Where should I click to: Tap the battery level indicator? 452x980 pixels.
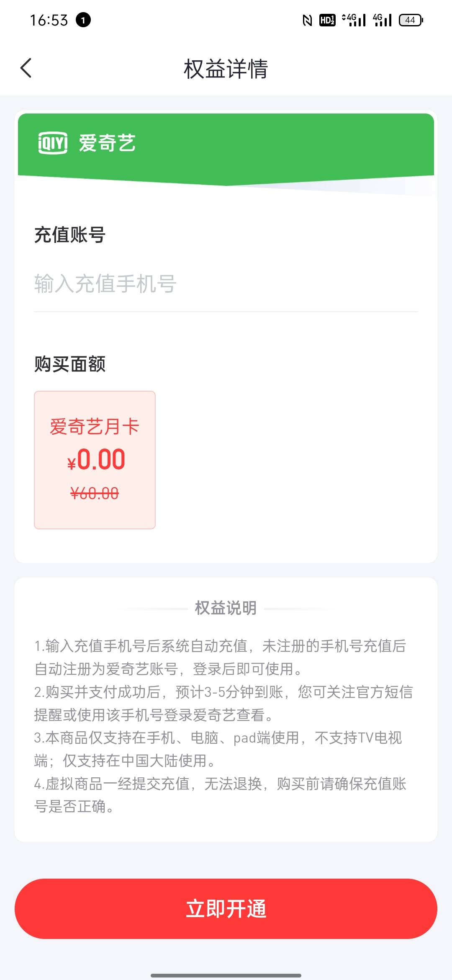click(x=411, y=20)
